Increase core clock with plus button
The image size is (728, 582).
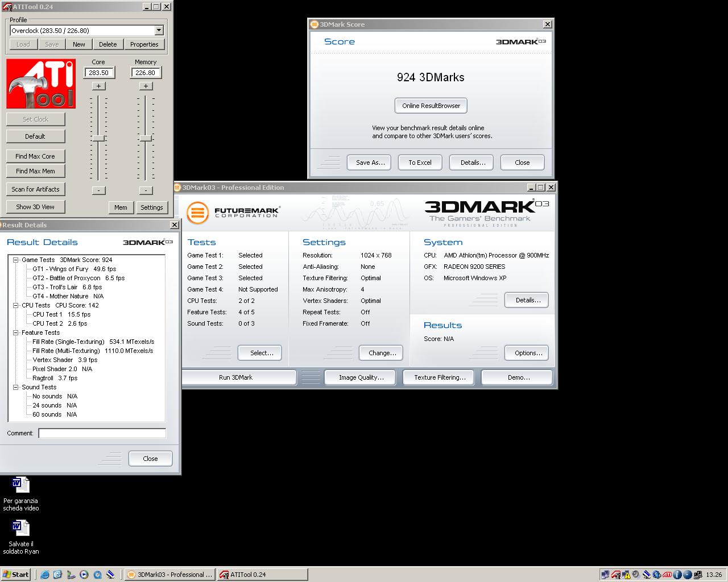[98, 86]
